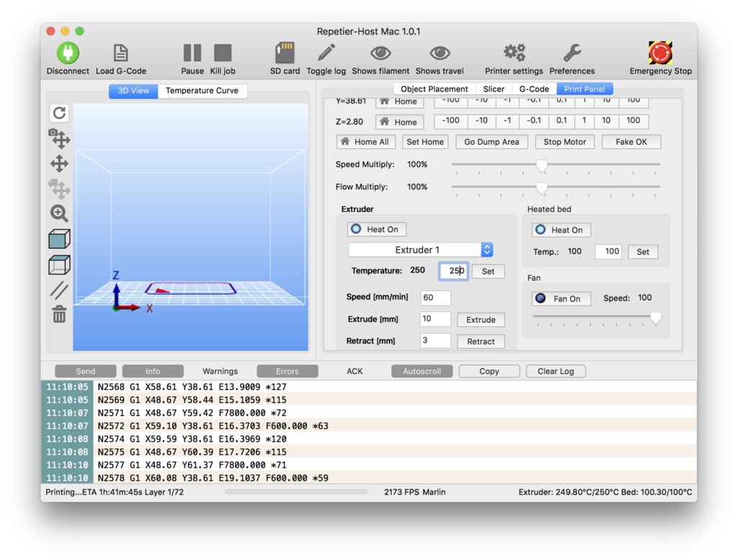738x560 pixels.
Task: Click the Speed Multiply slider
Action: tap(556, 165)
